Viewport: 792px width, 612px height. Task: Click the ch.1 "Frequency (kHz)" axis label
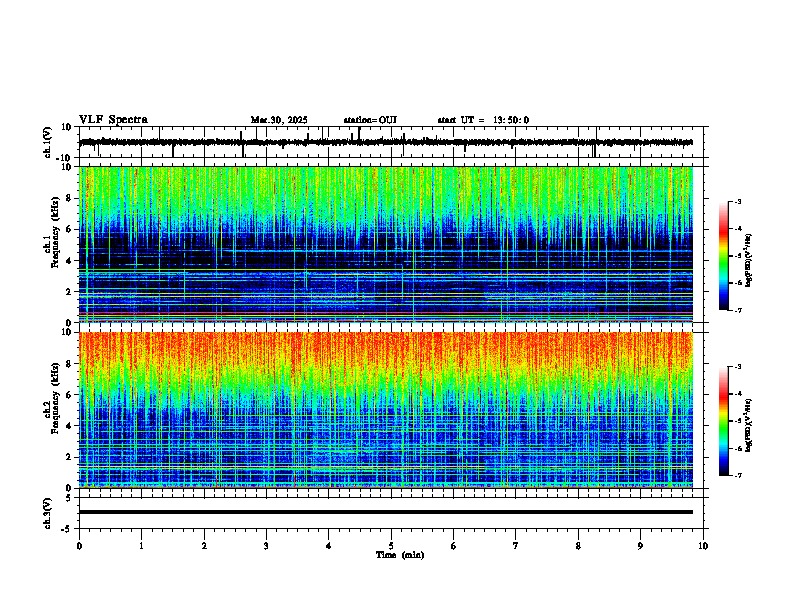55,232
